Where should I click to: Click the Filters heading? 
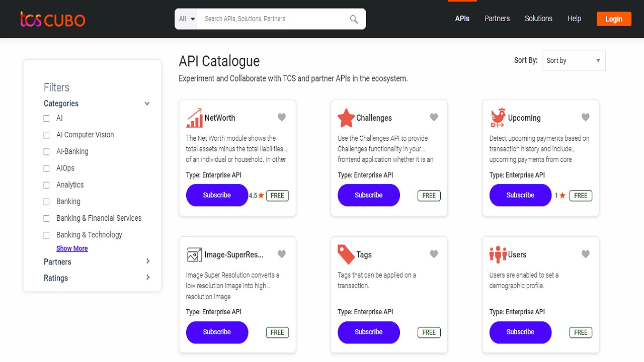[x=56, y=87]
